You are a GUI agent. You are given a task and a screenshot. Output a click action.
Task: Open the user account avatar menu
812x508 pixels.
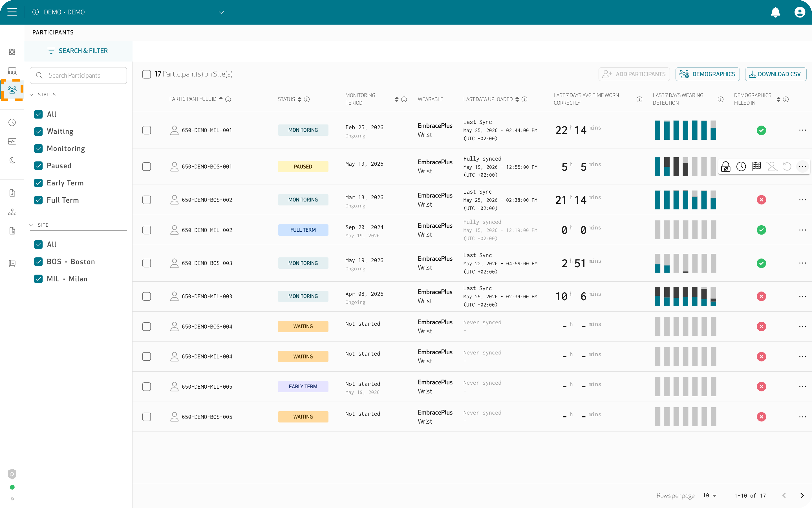point(800,12)
